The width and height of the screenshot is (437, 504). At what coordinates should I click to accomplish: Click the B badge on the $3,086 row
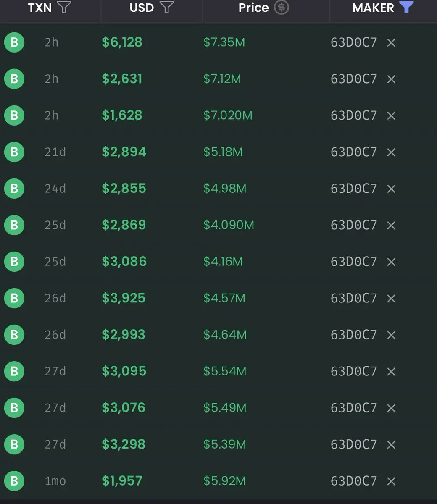coord(14,262)
